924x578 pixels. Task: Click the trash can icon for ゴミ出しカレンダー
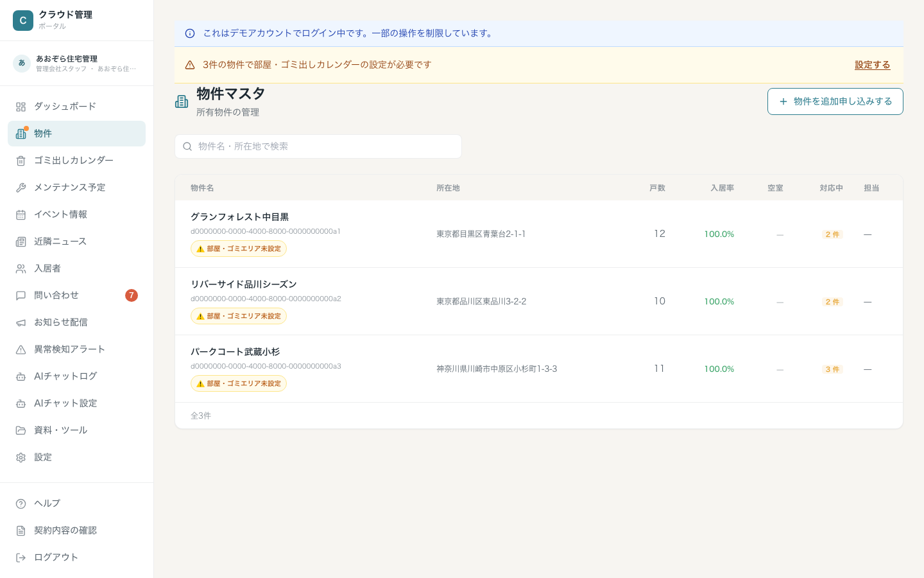21,161
